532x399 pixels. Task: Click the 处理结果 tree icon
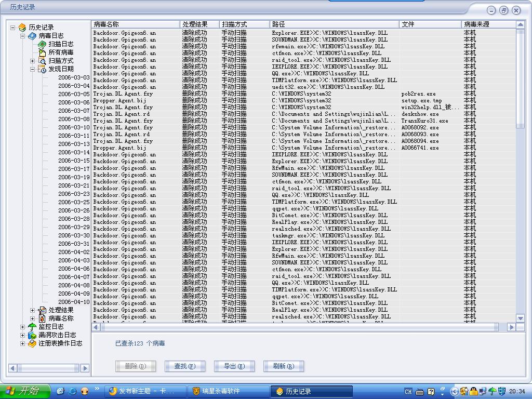pos(42,310)
